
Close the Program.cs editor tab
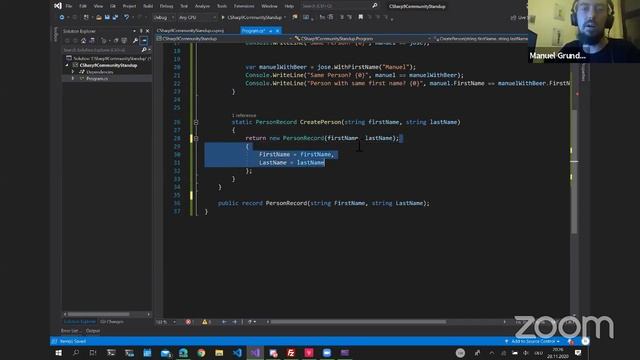click(x=278, y=31)
